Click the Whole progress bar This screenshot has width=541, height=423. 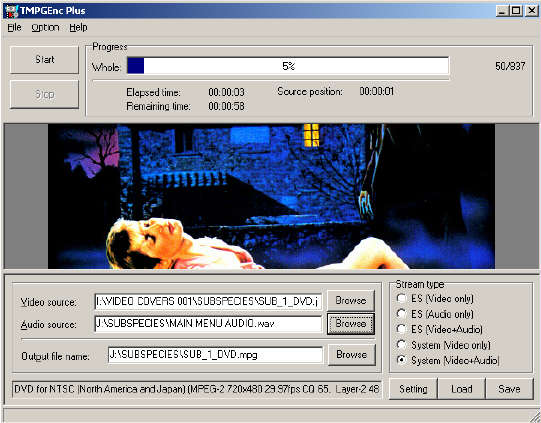288,66
